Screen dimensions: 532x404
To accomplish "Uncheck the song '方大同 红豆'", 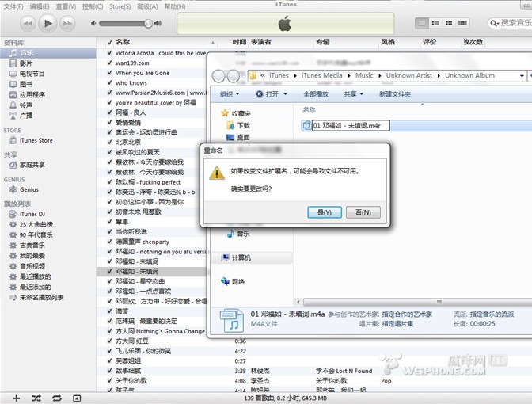I will coord(109,341).
